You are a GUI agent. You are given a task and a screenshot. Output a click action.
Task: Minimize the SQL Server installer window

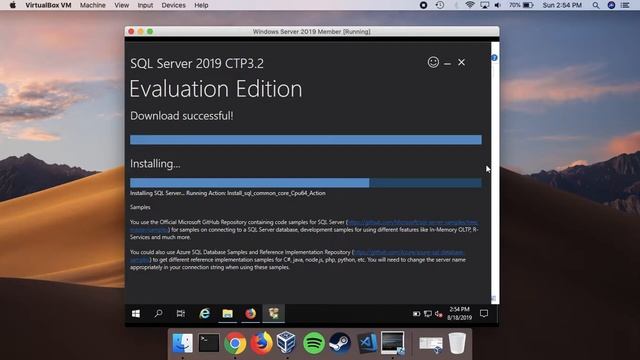(x=448, y=63)
